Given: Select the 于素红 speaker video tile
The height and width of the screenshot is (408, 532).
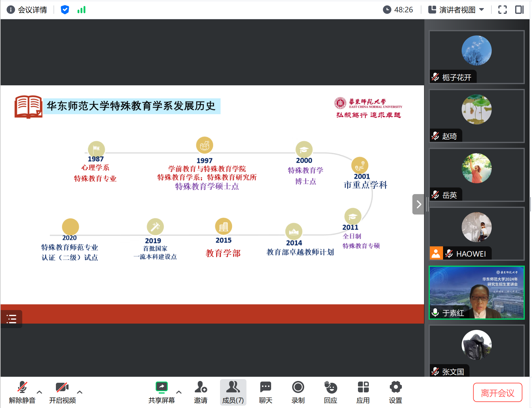Looking at the screenshot, I should (x=477, y=293).
